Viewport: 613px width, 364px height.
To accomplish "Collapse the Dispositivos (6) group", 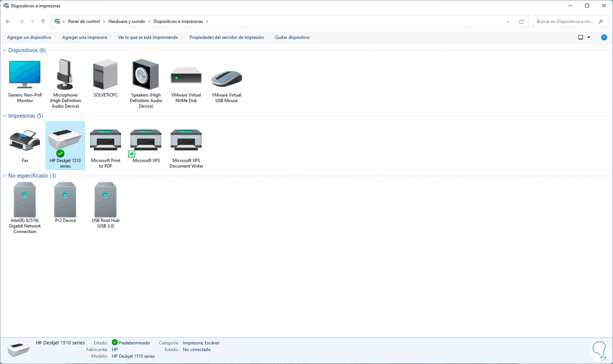I will [x=4, y=50].
